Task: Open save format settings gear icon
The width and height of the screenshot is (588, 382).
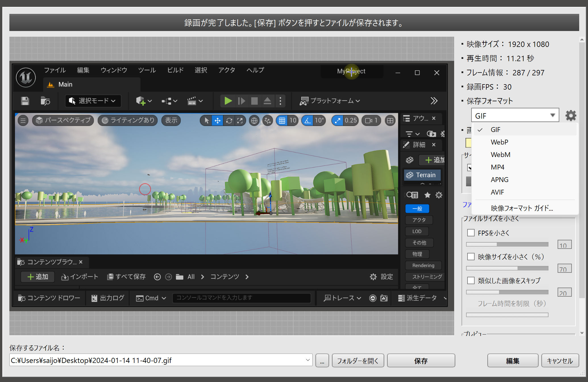Action: tap(570, 115)
